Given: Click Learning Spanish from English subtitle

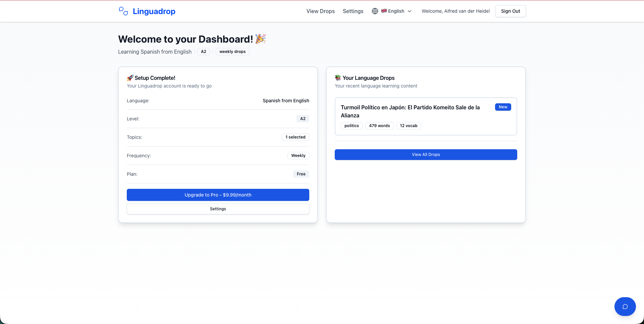Looking at the screenshot, I should click(x=155, y=52).
